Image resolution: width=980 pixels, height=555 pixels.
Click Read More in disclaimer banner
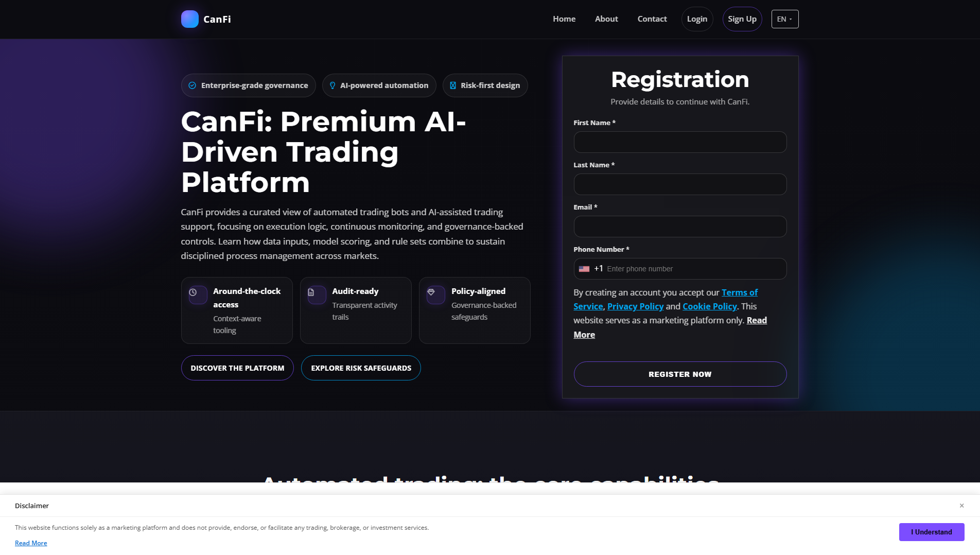(x=31, y=543)
